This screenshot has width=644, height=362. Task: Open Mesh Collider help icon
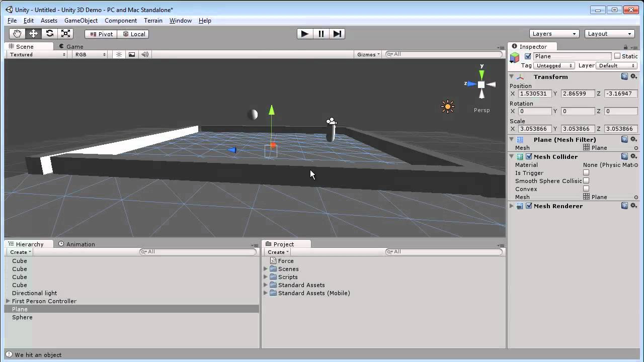624,156
